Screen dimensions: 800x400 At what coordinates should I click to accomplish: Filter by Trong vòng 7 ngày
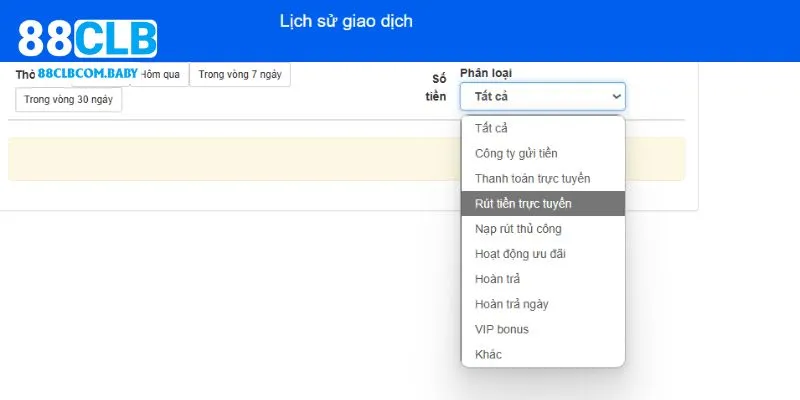tap(240, 74)
